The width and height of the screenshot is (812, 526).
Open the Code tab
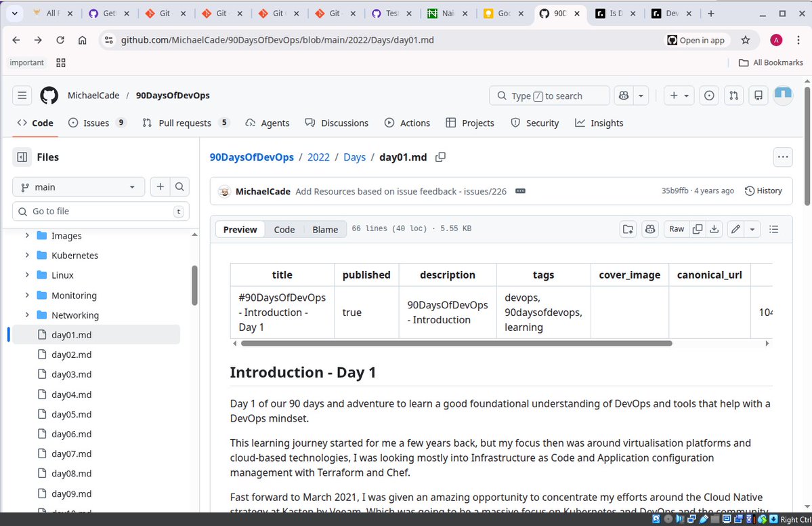(35, 123)
